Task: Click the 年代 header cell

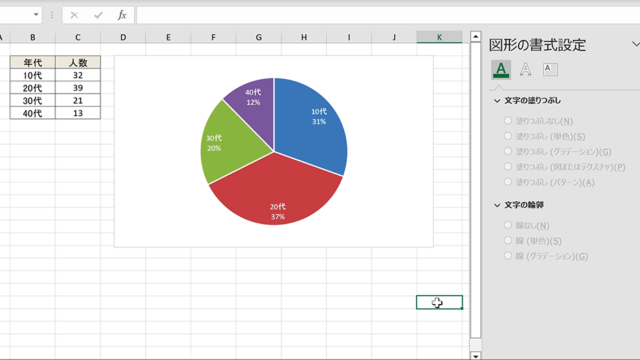Action: (33, 62)
